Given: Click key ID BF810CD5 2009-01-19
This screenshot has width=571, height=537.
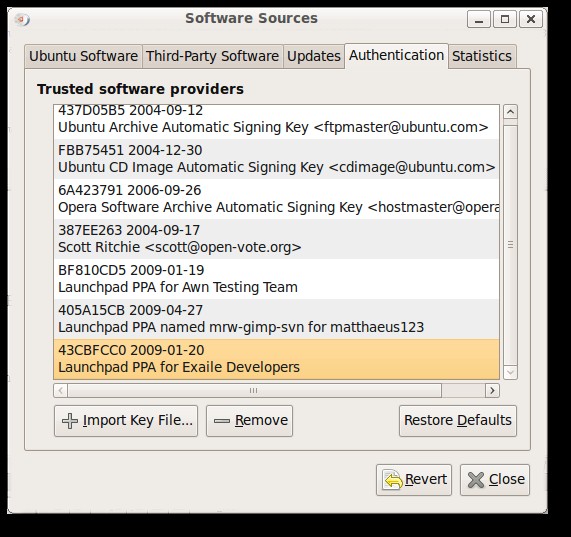Looking at the screenshot, I should pyautogui.click(x=131, y=271).
